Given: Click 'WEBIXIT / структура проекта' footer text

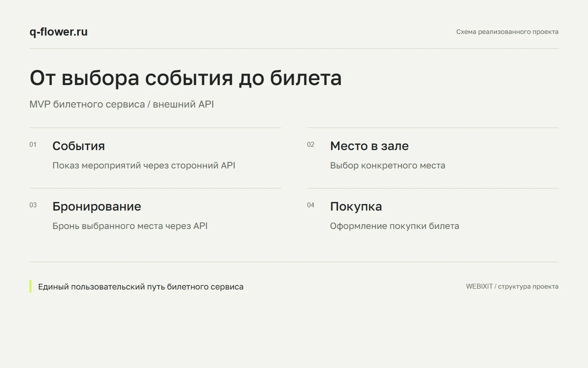Looking at the screenshot, I should coord(512,287).
